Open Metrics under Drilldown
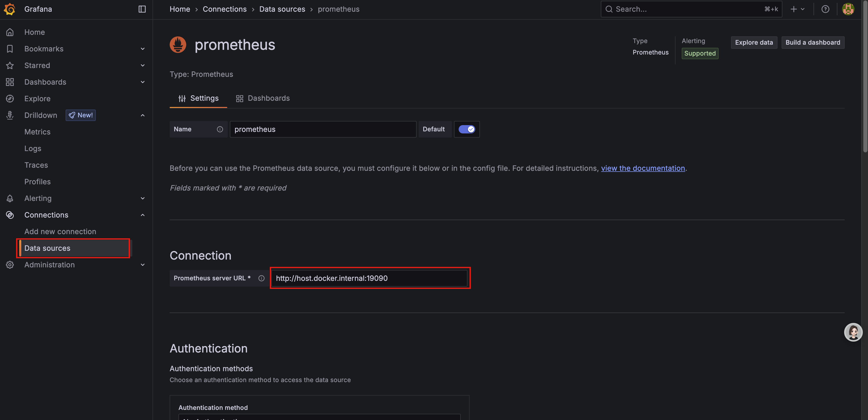 click(x=37, y=132)
